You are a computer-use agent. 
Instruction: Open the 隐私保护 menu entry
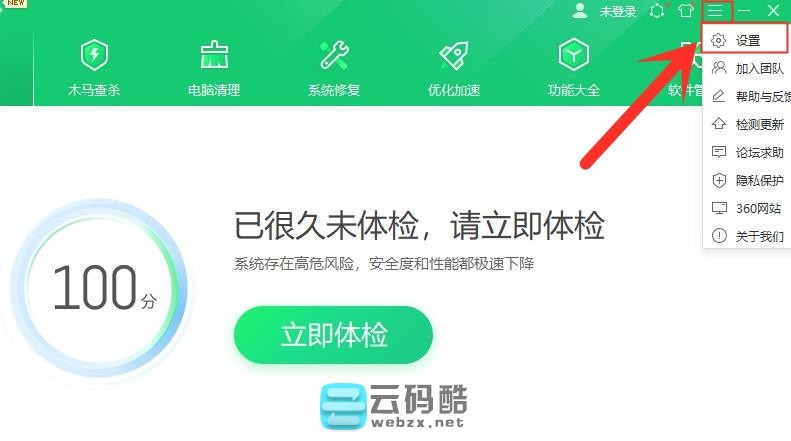(x=747, y=180)
